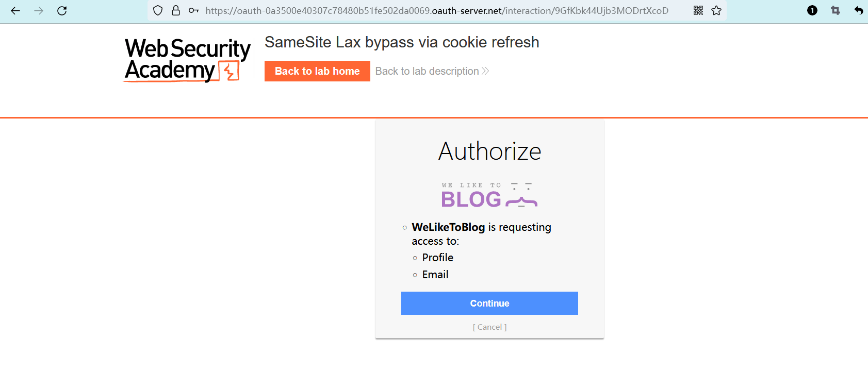Click the We Like To Blog logo
This screenshot has height=371, width=868.
489,195
